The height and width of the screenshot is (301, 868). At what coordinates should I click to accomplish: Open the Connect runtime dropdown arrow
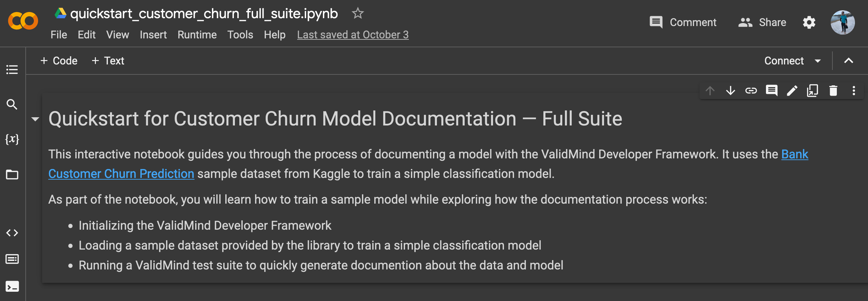tap(818, 61)
